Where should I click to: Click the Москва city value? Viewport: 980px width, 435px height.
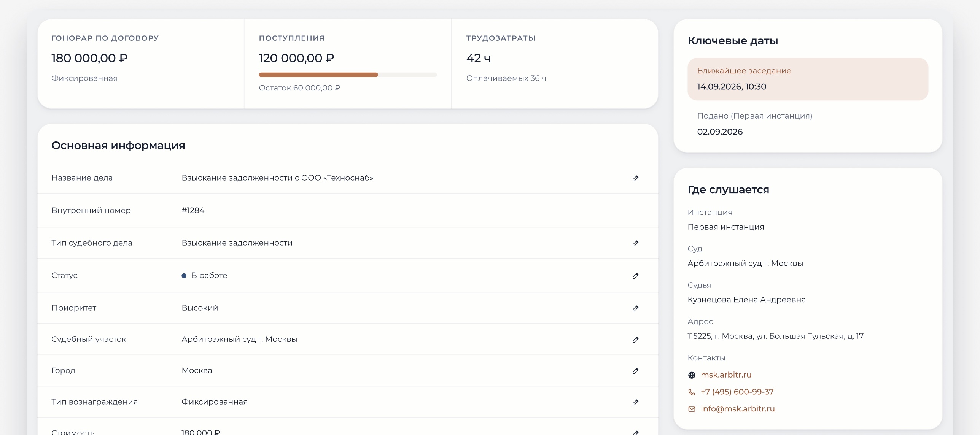click(x=197, y=370)
